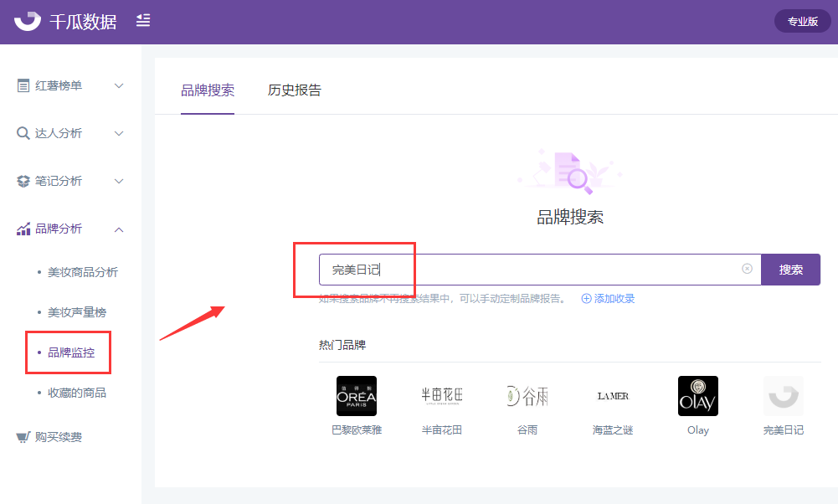
Task: Expand the 笔记分析 menu chevron
Action: [x=119, y=181]
